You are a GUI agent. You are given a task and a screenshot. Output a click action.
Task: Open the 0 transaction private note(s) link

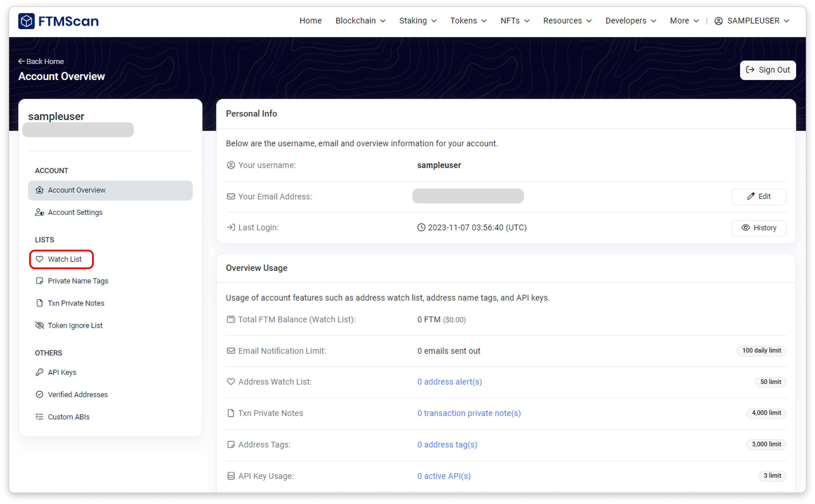click(x=469, y=413)
